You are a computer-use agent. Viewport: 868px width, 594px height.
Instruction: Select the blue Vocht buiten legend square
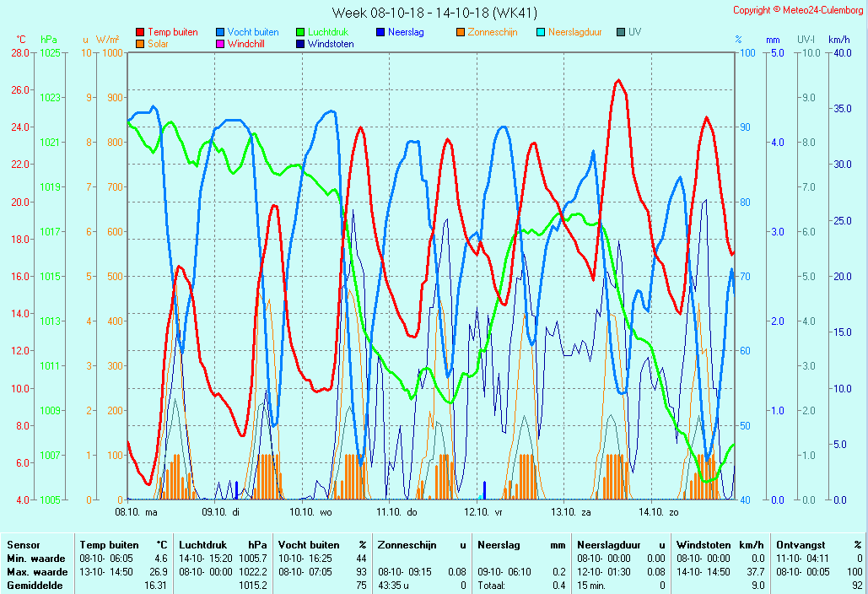click(x=220, y=33)
